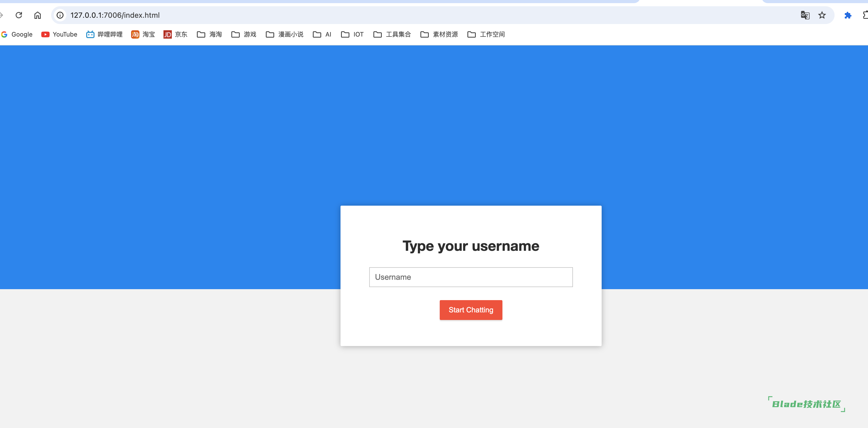868x428 pixels.
Task: Click the address bar URL
Action: pos(115,15)
